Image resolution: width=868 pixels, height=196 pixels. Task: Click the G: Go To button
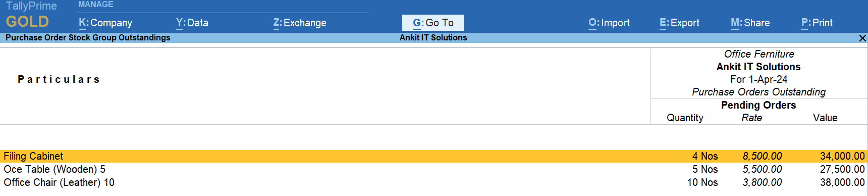[x=433, y=23]
